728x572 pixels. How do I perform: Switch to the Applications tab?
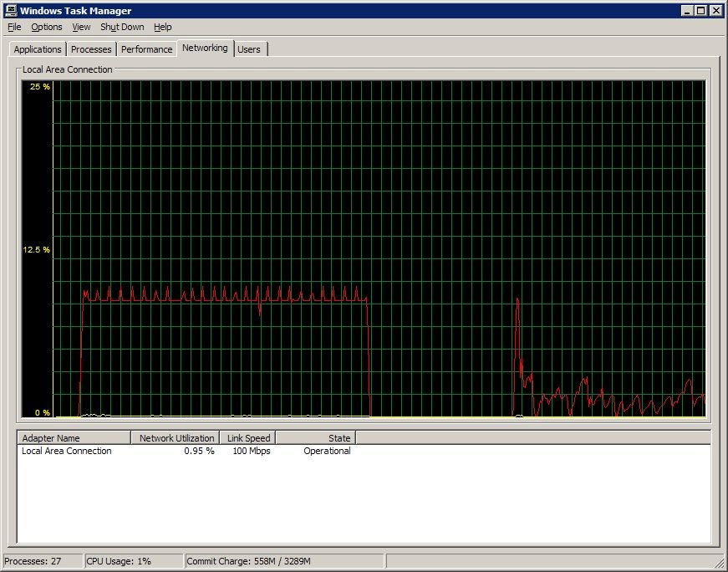pyautogui.click(x=38, y=49)
